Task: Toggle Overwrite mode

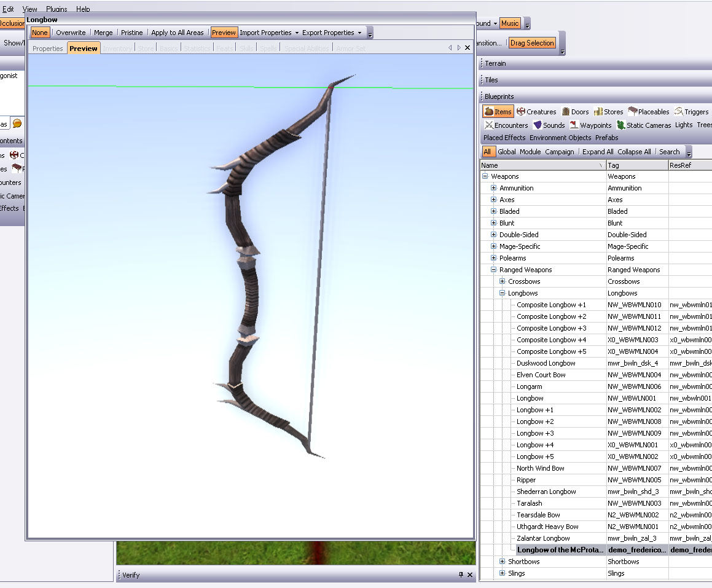Action: (x=71, y=33)
